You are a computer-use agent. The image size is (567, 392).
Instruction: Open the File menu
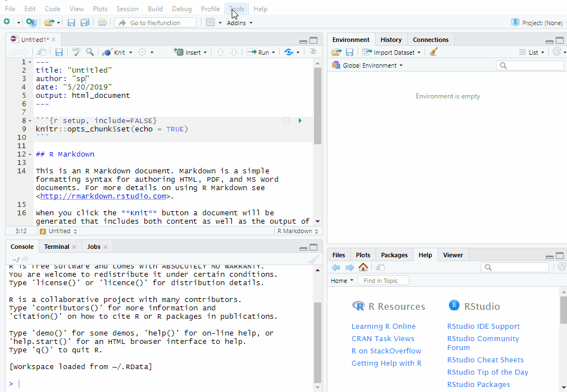coord(10,9)
